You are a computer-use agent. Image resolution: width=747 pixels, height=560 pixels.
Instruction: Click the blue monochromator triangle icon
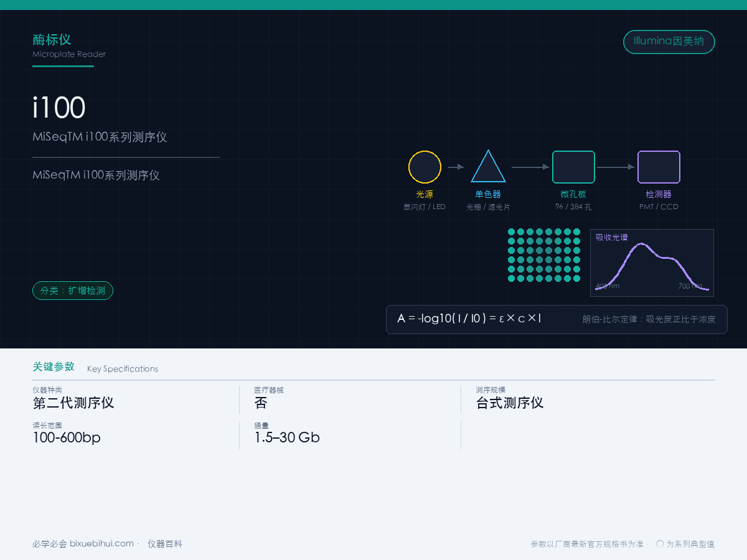point(488,166)
